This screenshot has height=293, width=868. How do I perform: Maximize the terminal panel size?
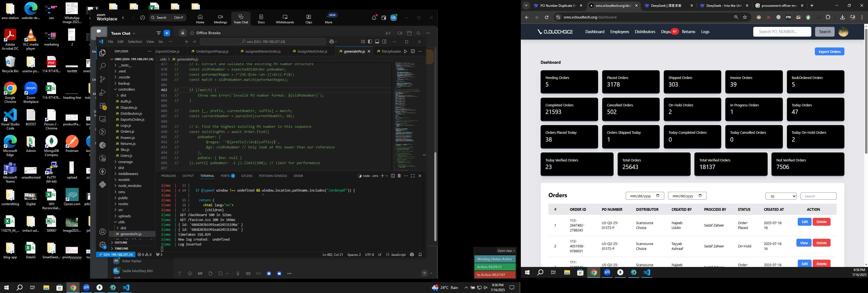(x=412, y=176)
